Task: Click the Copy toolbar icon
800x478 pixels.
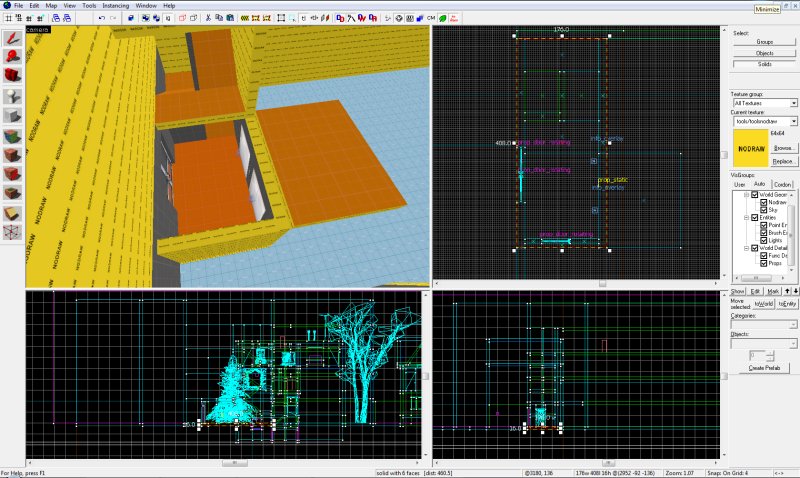Action: tap(219, 18)
